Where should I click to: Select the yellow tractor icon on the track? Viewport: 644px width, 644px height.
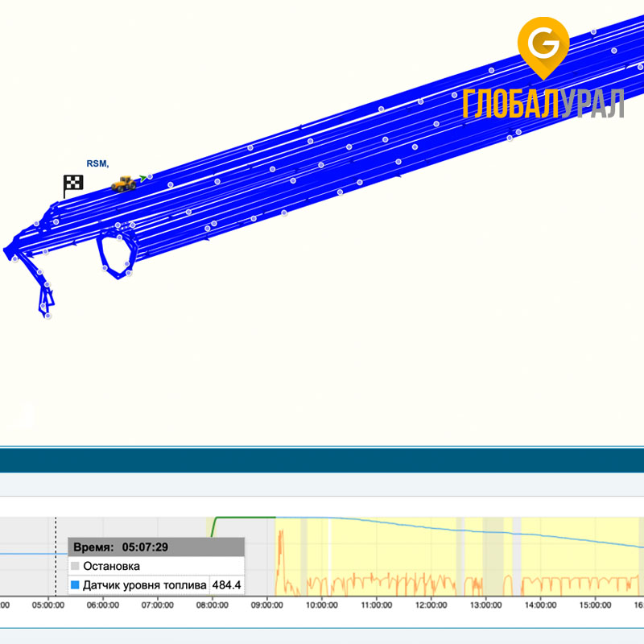pos(123,184)
